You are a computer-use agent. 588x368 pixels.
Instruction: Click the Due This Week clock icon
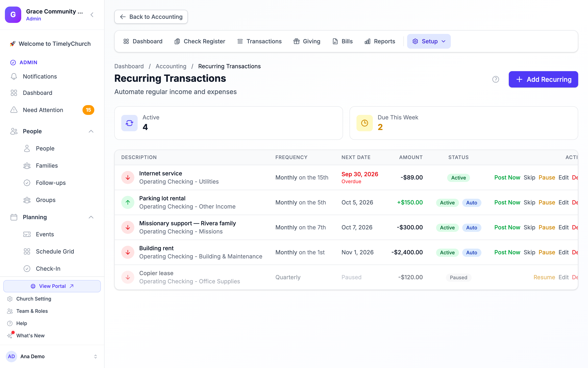[x=364, y=123]
